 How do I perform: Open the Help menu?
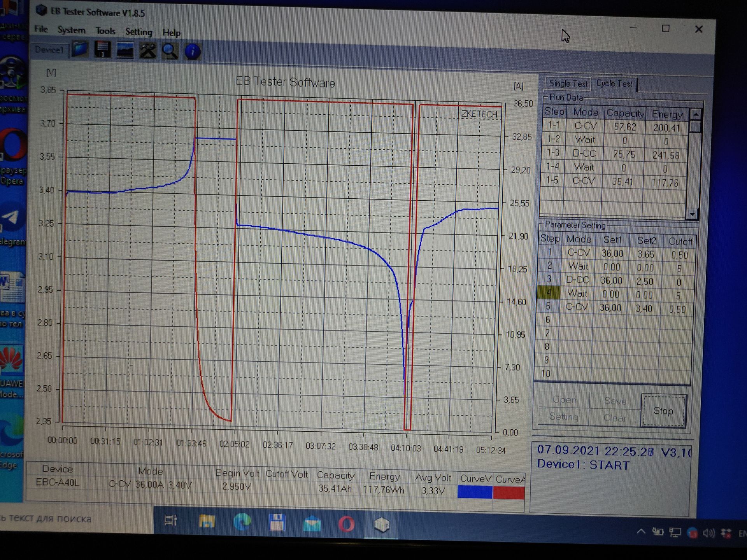pos(171,33)
